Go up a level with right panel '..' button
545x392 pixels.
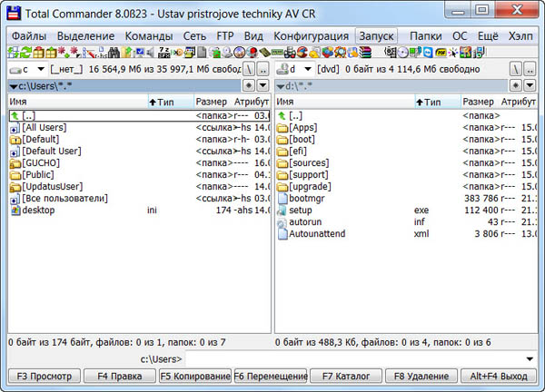pyautogui.click(x=530, y=69)
